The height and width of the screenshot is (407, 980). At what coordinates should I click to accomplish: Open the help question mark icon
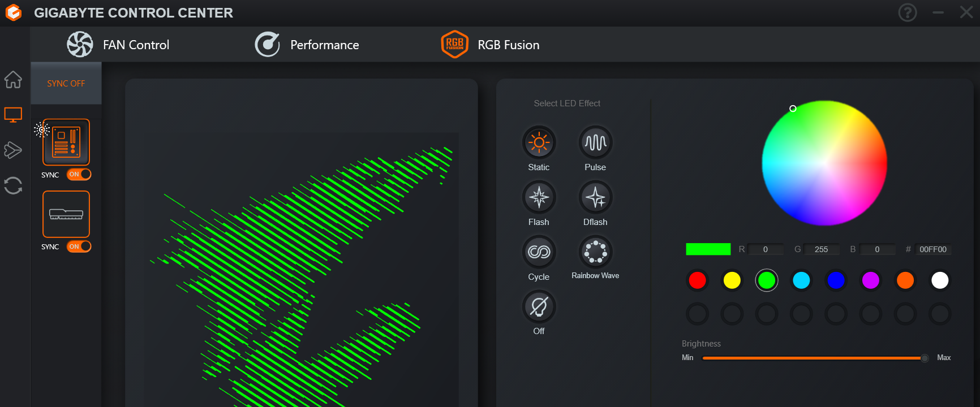pos(908,12)
